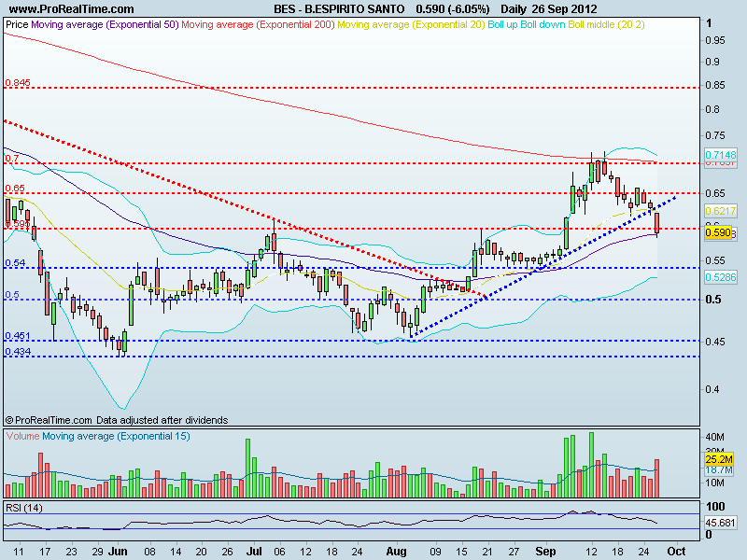Click the 100 RSI axis tick
747x560 pixels.
[x=715, y=506]
